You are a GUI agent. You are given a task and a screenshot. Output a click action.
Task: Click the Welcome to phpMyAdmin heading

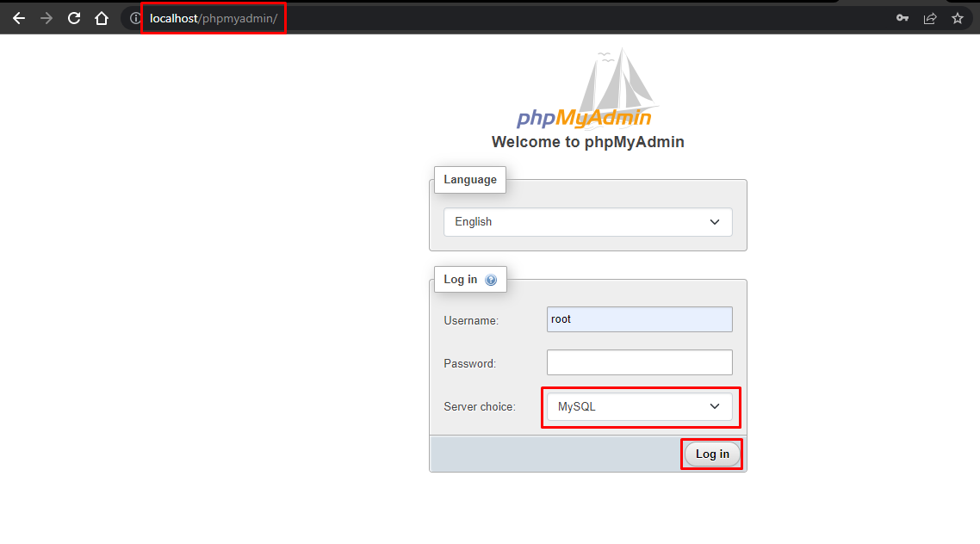coord(587,142)
